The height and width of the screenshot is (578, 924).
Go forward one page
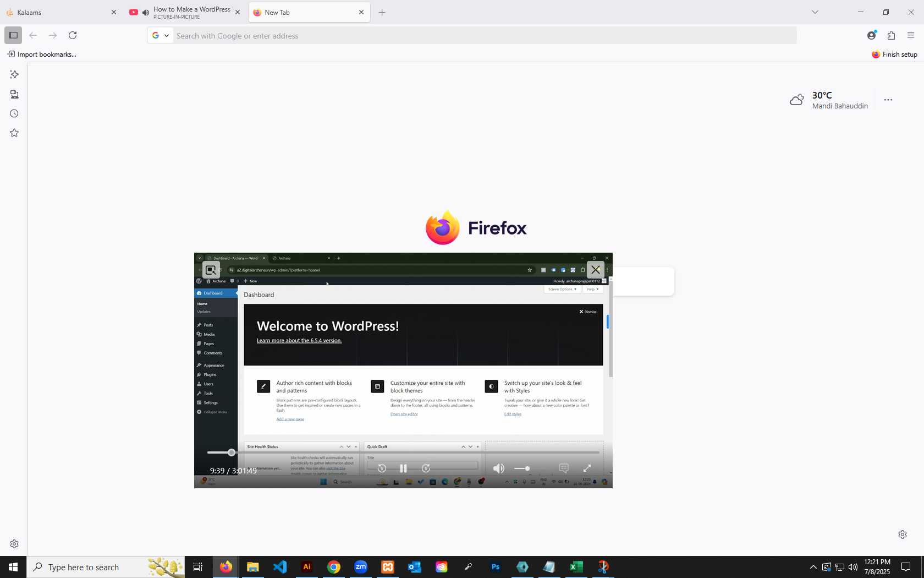[53, 35]
